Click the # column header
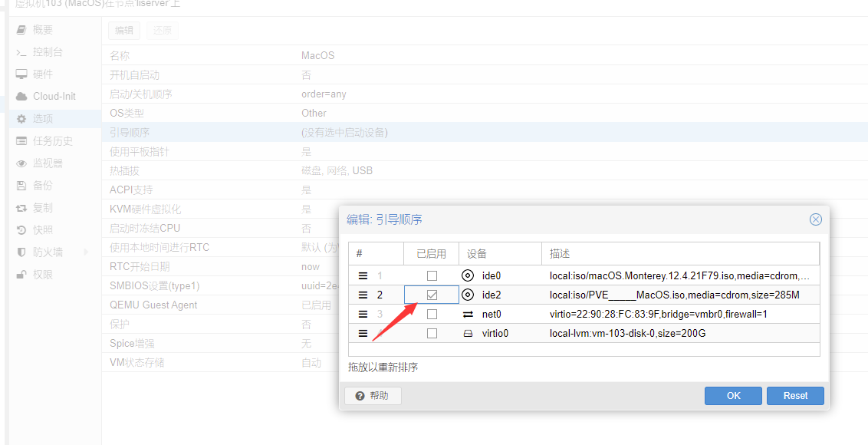The height and width of the screenshot is (445, 868). [x=376, y=254]
